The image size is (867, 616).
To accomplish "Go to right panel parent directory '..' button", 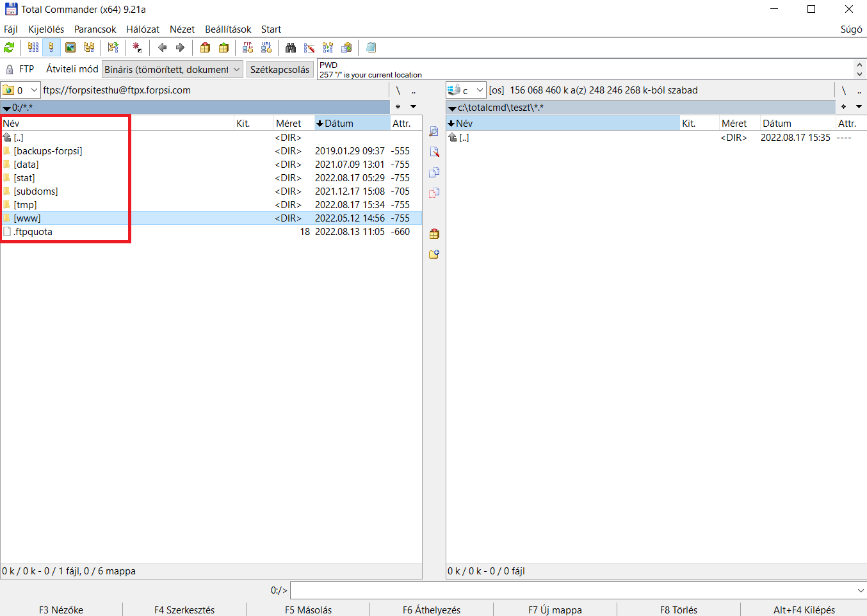I will 859,90.
